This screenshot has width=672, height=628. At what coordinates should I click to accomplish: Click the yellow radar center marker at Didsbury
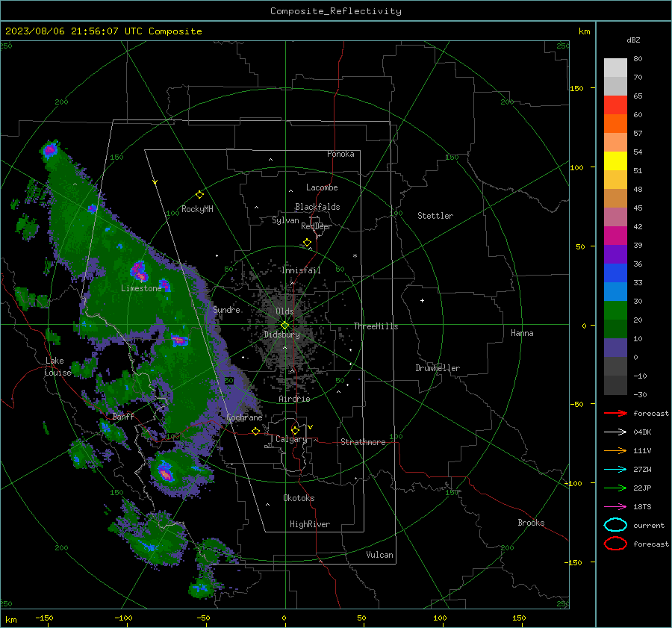tap(284, 326)
